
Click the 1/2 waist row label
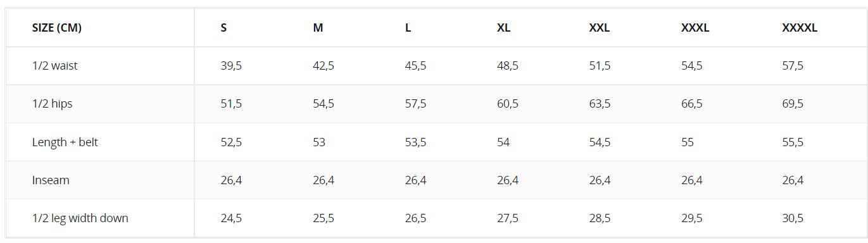point(55,66)
